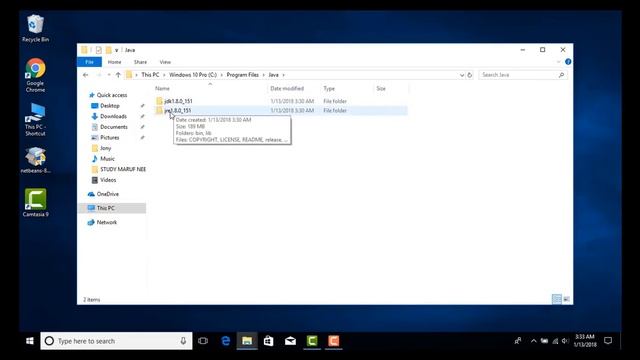The width and height of the screenshot is (640, 360).
Task: Select the netbeans installer desktop icon
Action: coord(35,160)
